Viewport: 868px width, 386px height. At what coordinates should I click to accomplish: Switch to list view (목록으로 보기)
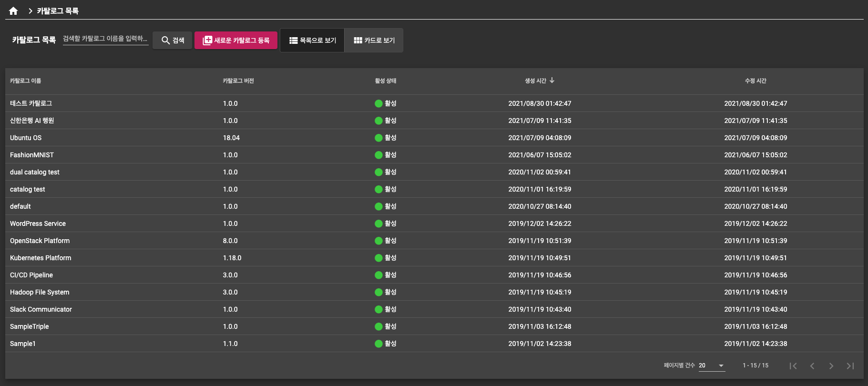tap(312, 41)
